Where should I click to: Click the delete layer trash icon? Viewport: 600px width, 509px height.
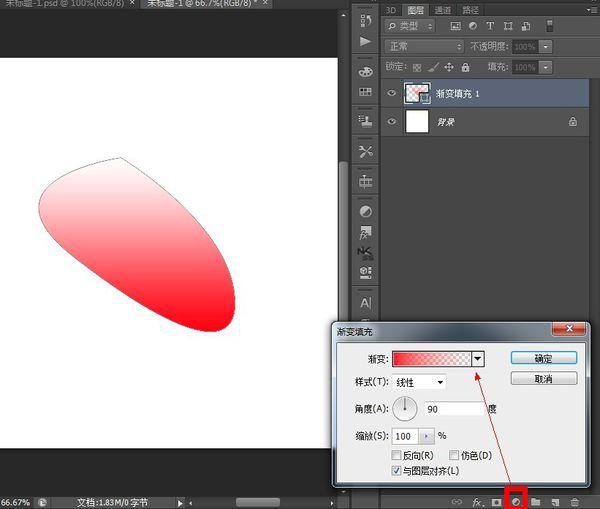[x=574, y=500]
